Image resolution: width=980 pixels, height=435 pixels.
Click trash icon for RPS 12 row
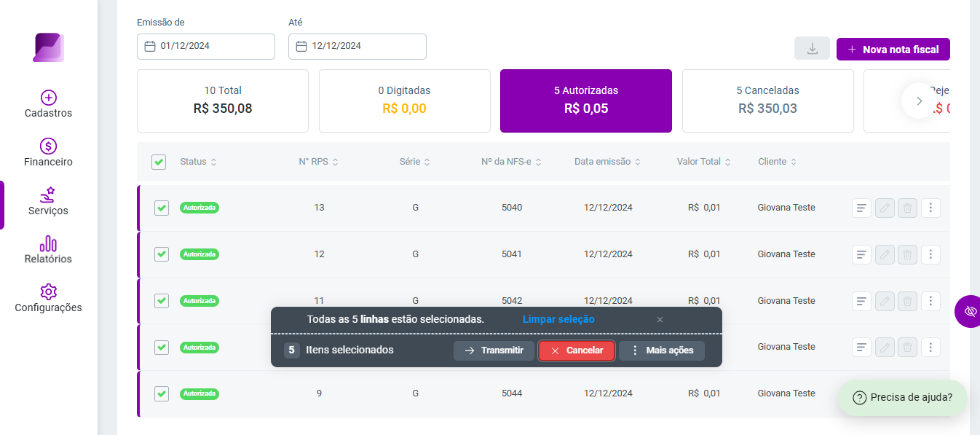[907, 254]
